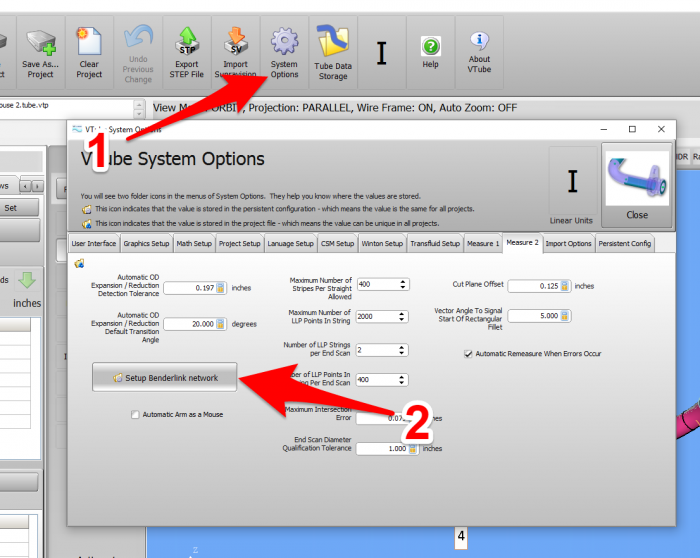Open the Persistent Config tab
Viewport: 700px width, 558px height.
coord(625,244)
